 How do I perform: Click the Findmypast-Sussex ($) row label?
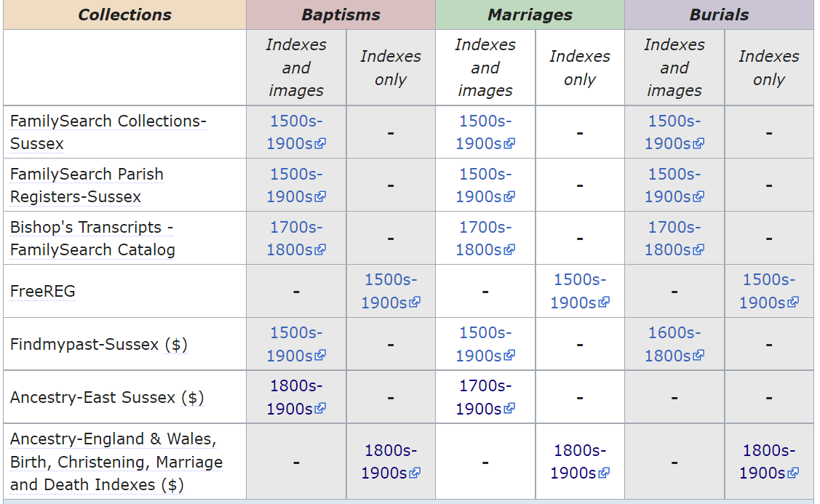[x=99, y=345]
